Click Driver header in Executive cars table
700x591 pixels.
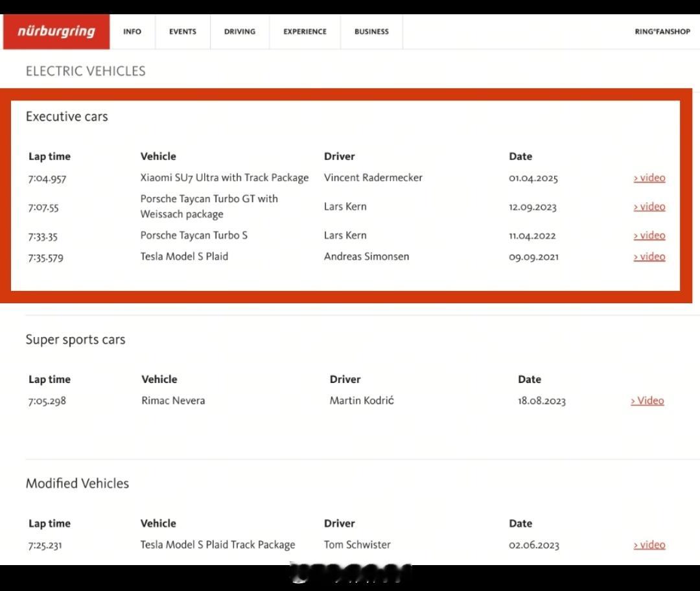pyautogui.click(x=339, y=157)
